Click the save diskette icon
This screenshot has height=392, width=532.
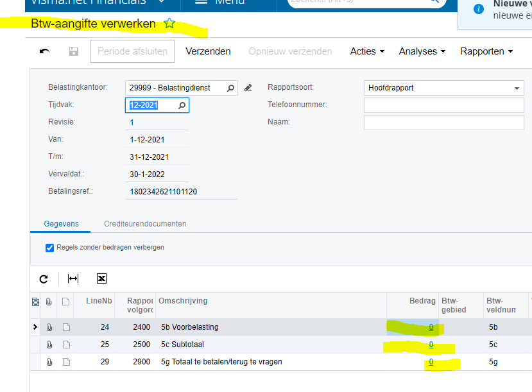(x=74, y=51)
